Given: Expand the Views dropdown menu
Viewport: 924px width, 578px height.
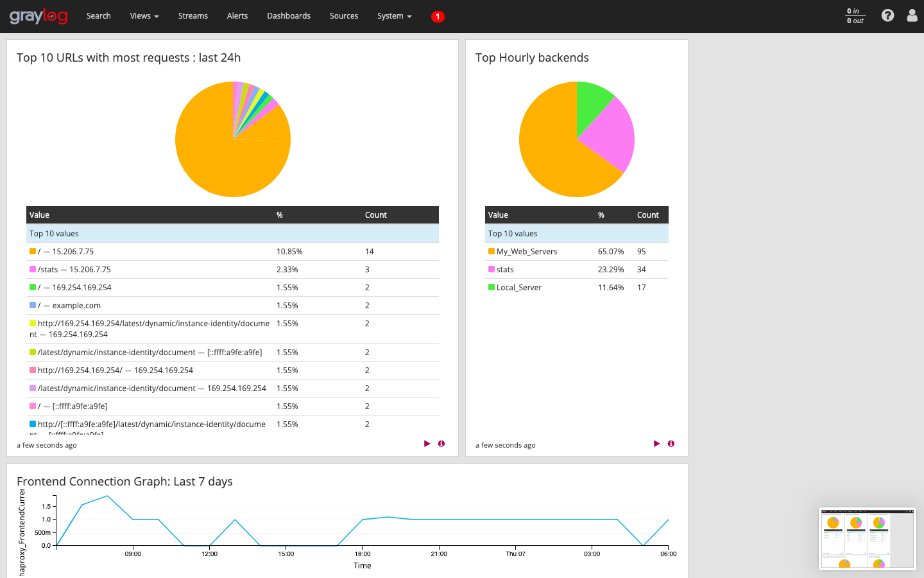Looking at the screenshot, I should click(144, 16).
